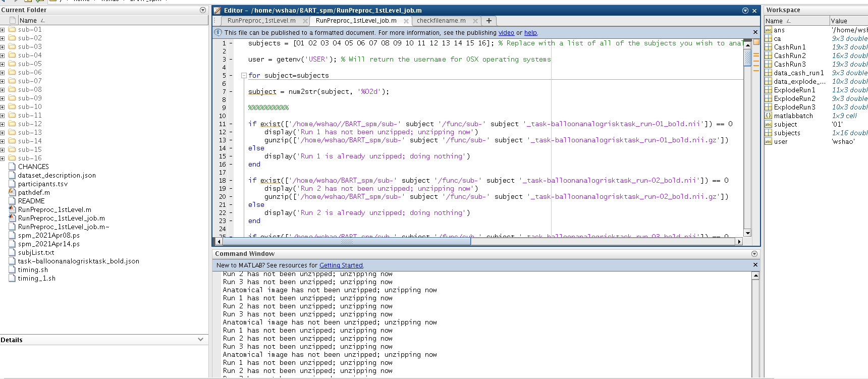The width and height of the screenshot is (868, 379).
Task: Expand the Details panel chevron
Action: (x=201, y=340)
